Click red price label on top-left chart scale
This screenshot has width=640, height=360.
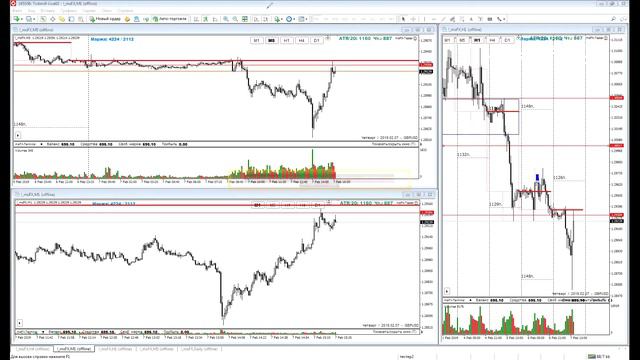426,65
